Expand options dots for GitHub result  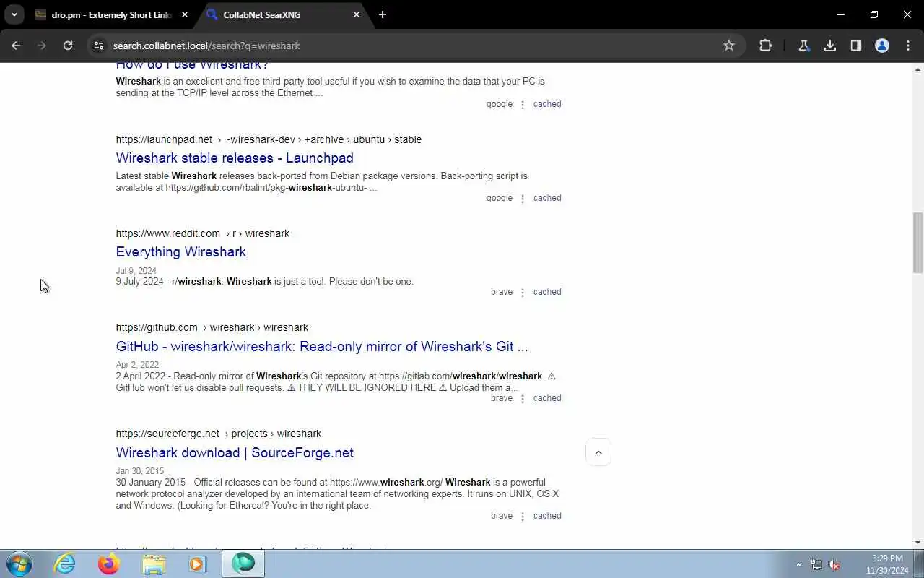pos(523,399)
